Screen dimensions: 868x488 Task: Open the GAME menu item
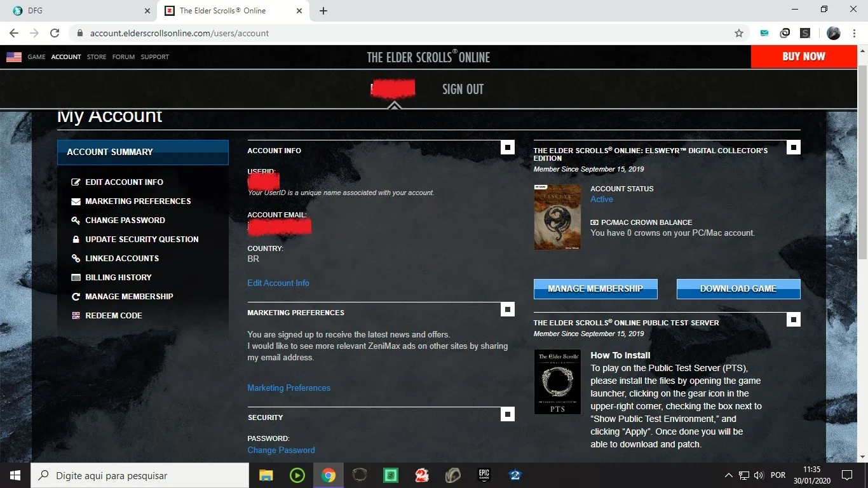pos(36,57)
